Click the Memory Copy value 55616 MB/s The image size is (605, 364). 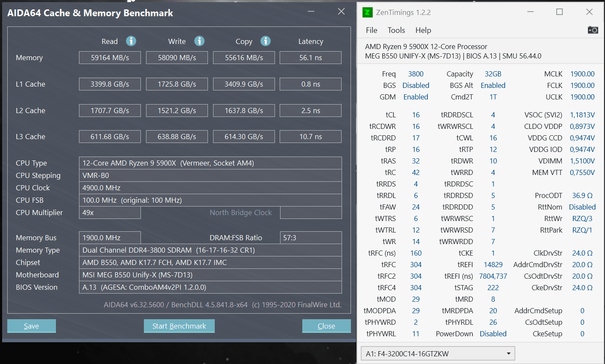[x=244, y=58]
